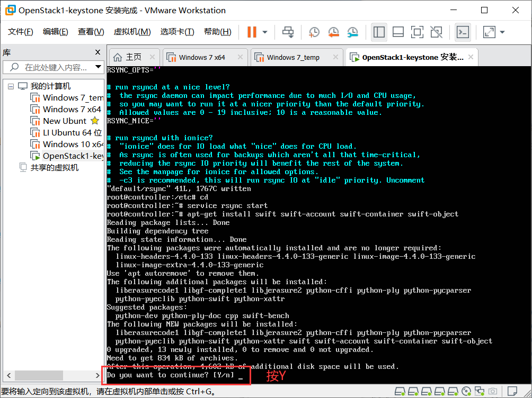Open the 编辑(E) menu
532x398 pixels.
(x=55, y=32)
